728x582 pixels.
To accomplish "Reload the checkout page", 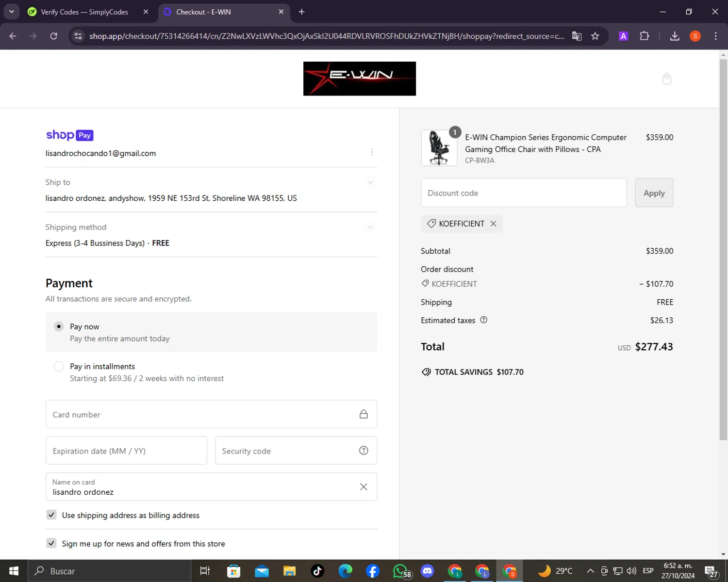I will point(54,36).
